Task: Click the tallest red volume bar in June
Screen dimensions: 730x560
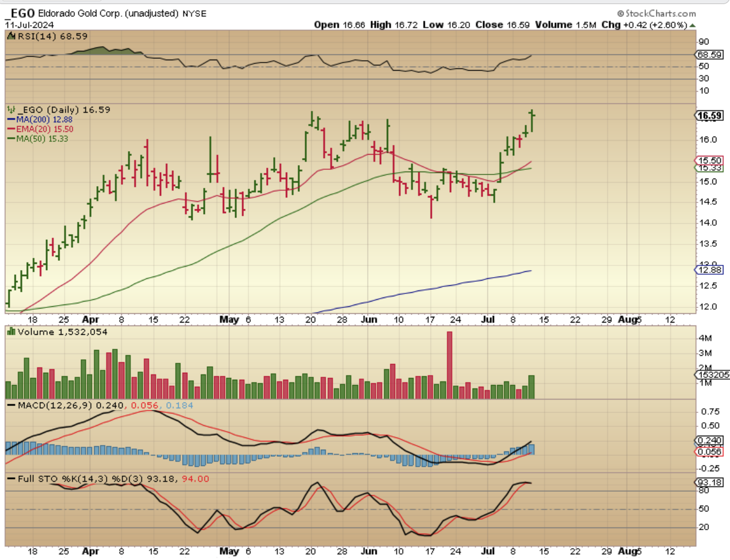Action: click(449, 365)
